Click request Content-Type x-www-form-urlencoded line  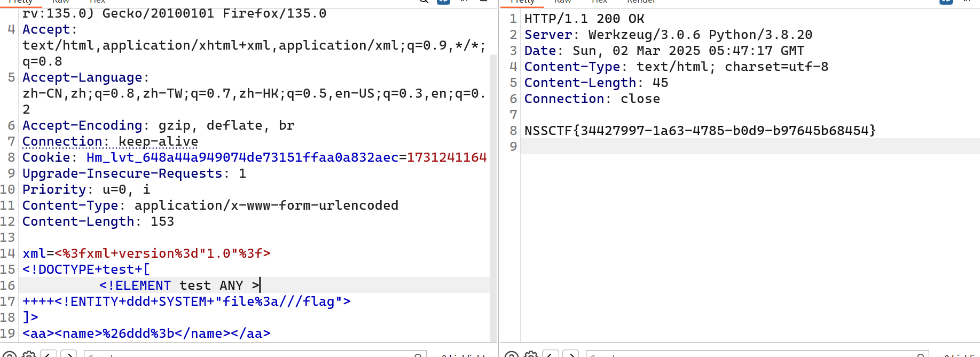210,205
